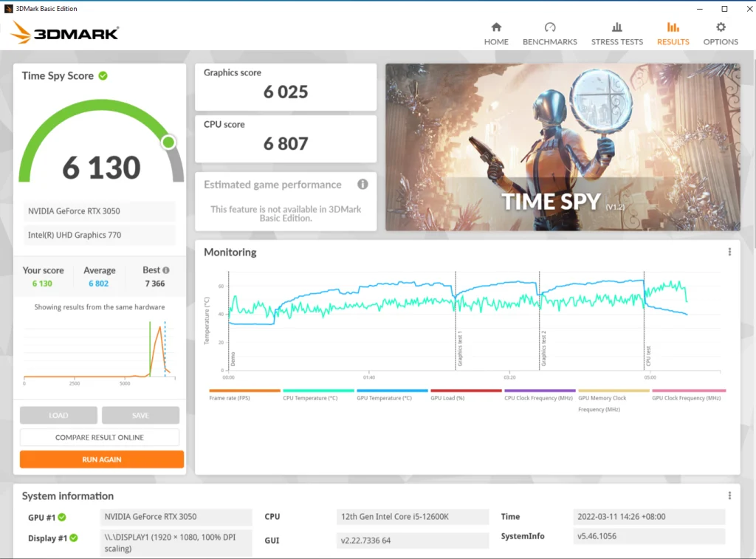The width and height of the screenshot is (756, 559).
Task: Click the SystemInfo version v5.46.1056
Action: [649, 536]
